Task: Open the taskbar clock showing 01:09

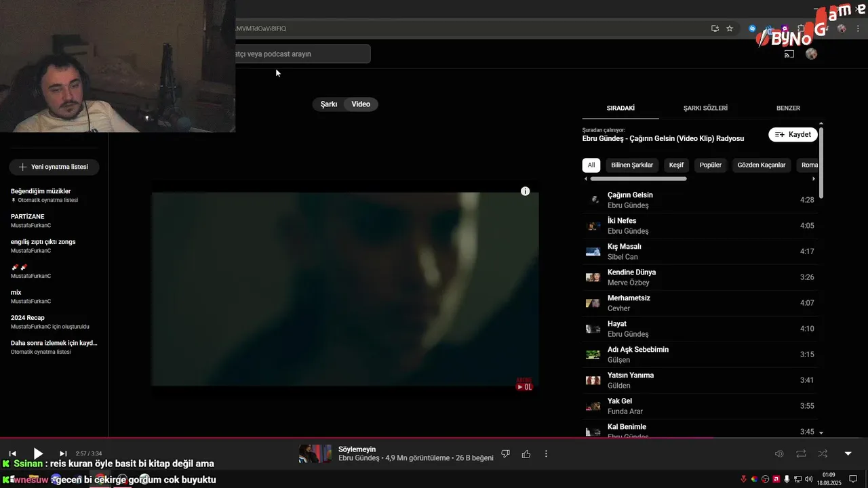Action: (x=828, y=479)
